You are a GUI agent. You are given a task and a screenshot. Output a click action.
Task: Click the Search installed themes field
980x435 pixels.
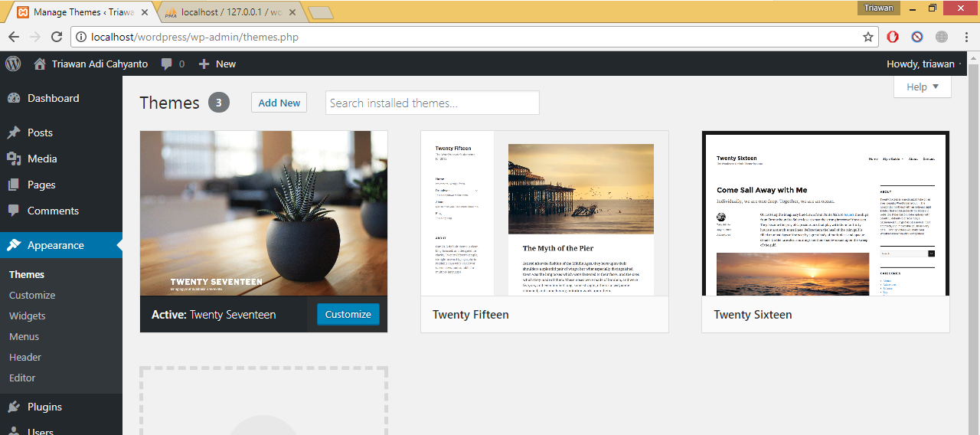click(432, 103)
